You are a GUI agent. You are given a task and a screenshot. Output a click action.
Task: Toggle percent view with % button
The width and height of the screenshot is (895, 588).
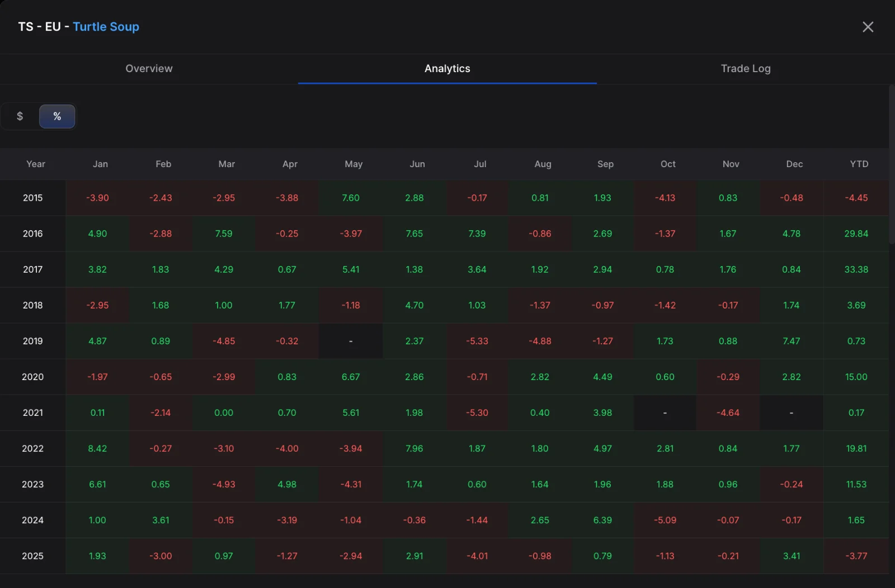pyautogui.click(x=57, y=116)
